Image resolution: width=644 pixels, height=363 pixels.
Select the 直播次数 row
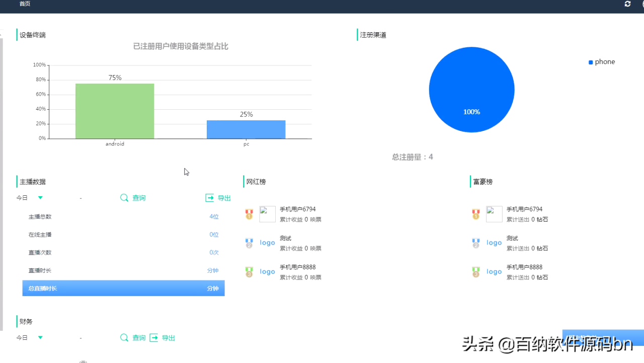[x=123, y=253]
